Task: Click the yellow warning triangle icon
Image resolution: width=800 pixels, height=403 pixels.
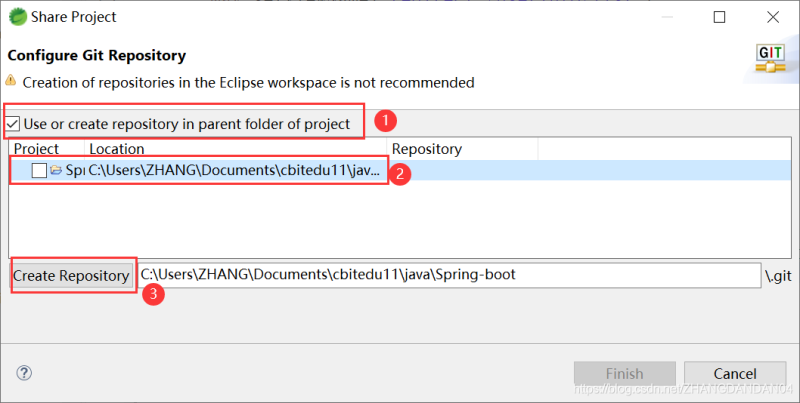Action: (11, 81)
